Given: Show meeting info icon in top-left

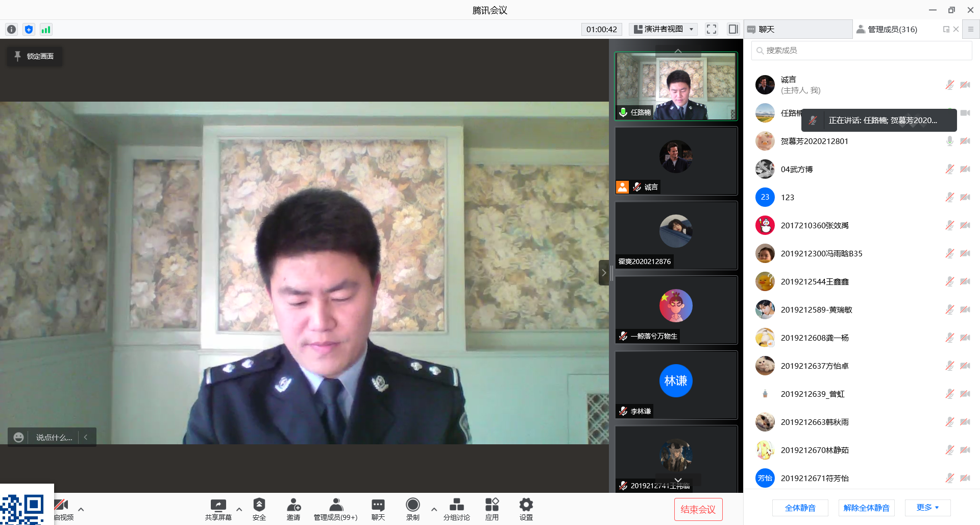Looking at the screenshot, I should pyautogui.click(x=12, y=30).
